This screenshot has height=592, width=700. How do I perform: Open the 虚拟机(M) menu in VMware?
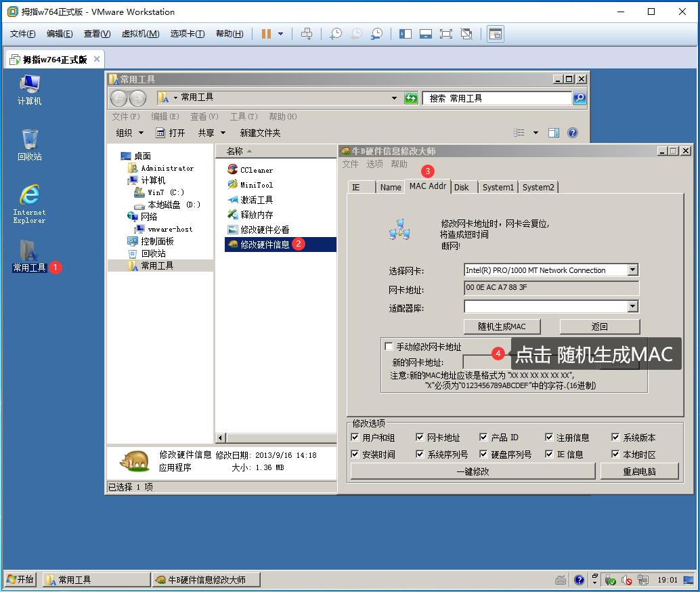pyautogui.click(x=140, y=34)
